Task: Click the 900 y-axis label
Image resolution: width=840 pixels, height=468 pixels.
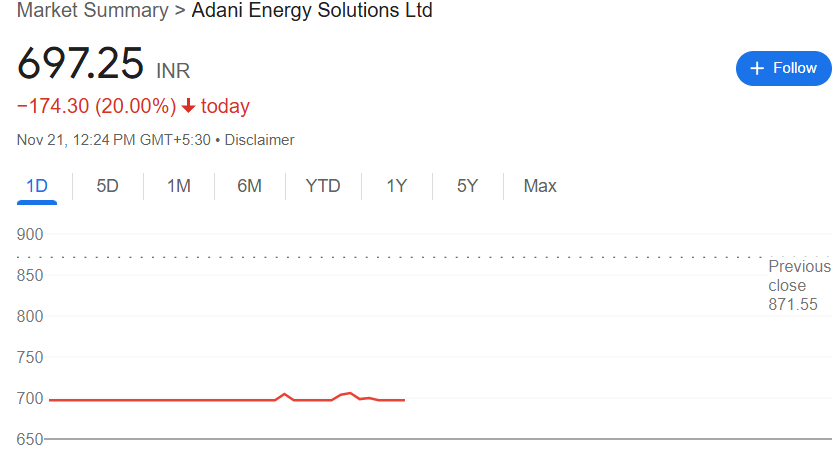Action: [x=30, y=235]
